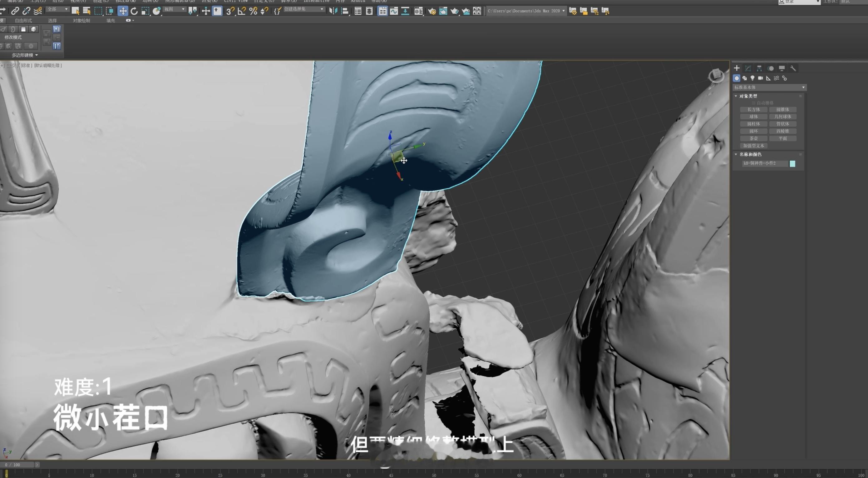Viewport: 868px width, 478px height.
Task: Activate Select and Rotate tool
Action: [x=134, y=11]
